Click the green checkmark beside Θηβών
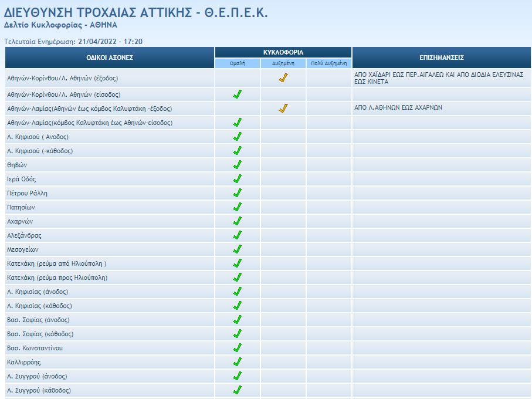The width and height of the screenshot is (532, 399). 238,165
